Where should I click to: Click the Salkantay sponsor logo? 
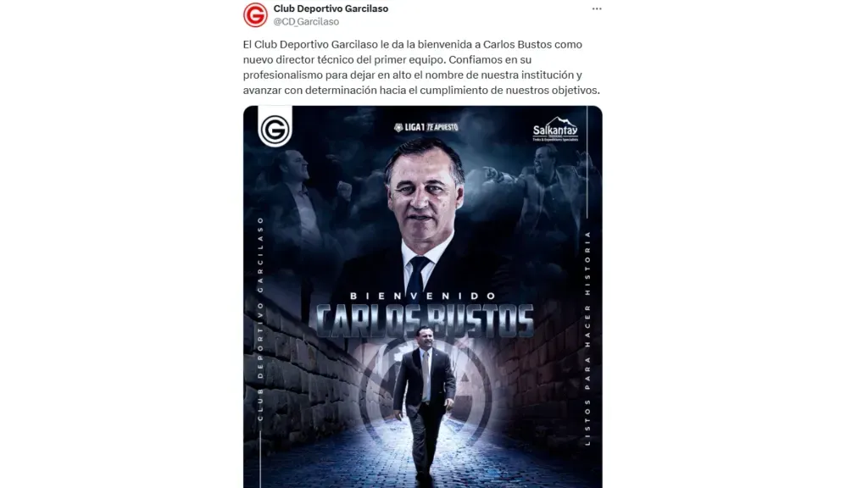coord(555,130)
